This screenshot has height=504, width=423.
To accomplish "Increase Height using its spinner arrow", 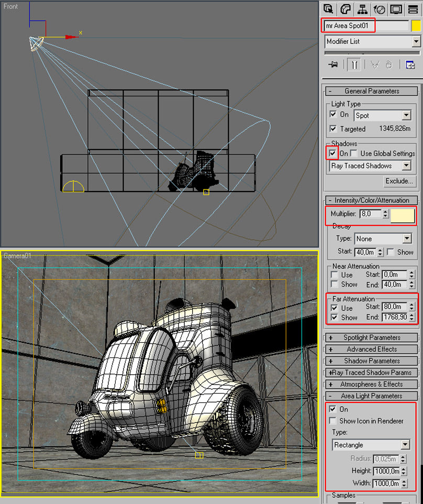I will click(x=403, y=468).
